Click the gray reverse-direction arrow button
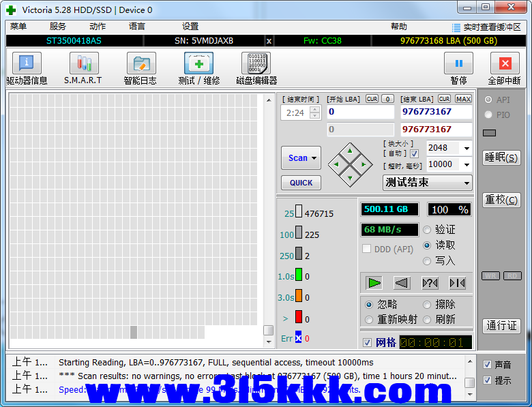The height and width of the screenshot is (407, 532). coord(402,283)
